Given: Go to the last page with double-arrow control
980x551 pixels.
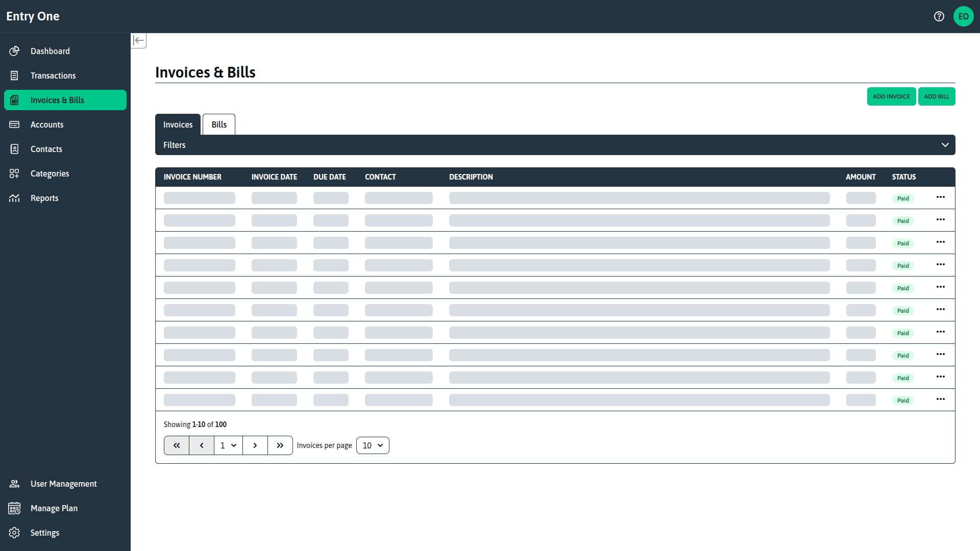Looking at the screenshot, I should tap(280, 445).
